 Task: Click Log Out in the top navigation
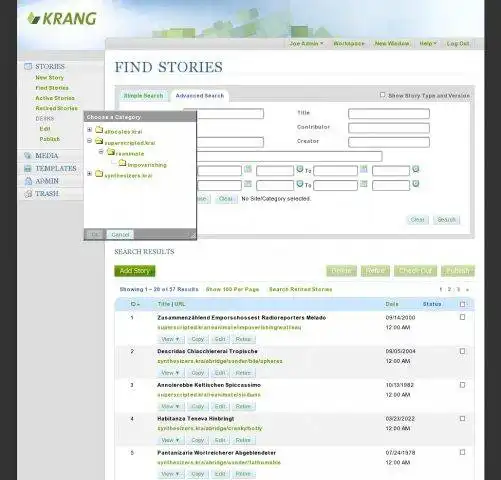[x=458, y=44]
